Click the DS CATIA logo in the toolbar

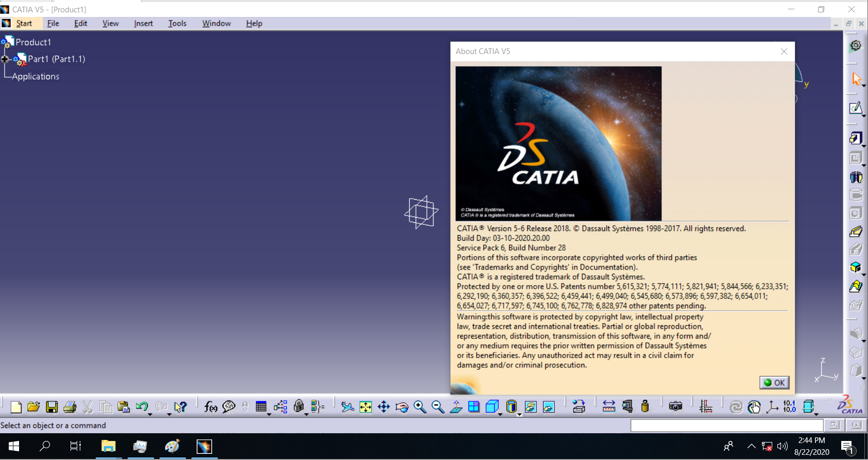tap(849, 405)
